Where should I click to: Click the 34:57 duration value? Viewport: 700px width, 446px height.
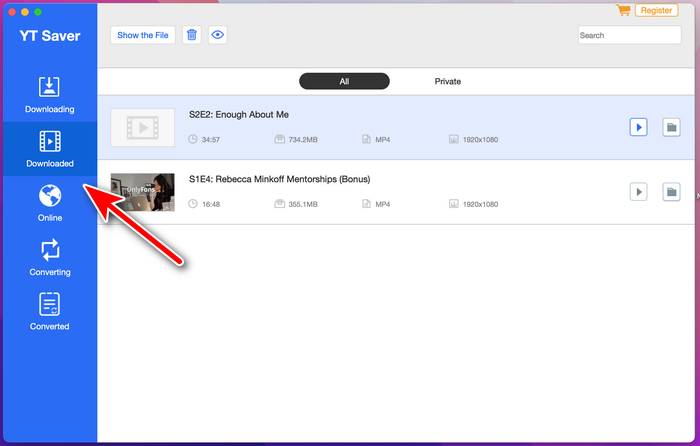click(x=211, y=140)
